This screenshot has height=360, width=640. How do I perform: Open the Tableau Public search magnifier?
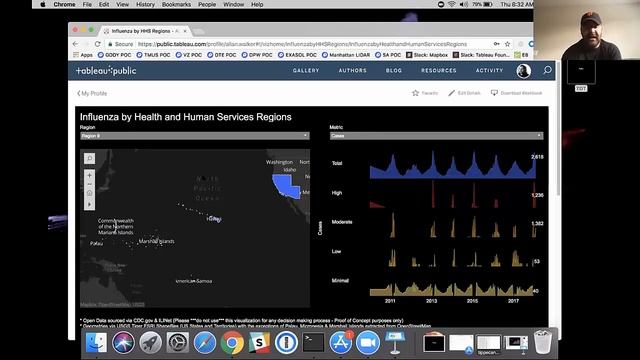click(x=547, y=71)
